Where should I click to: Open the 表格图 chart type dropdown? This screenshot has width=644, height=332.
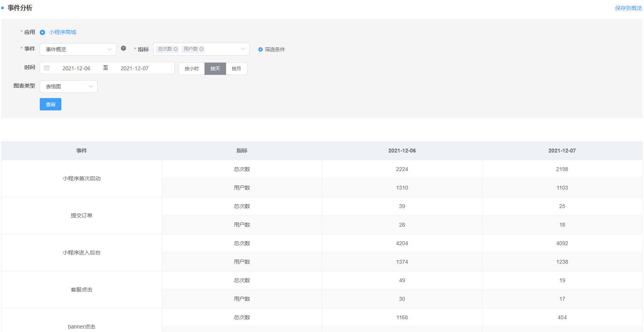coord(69,86)
